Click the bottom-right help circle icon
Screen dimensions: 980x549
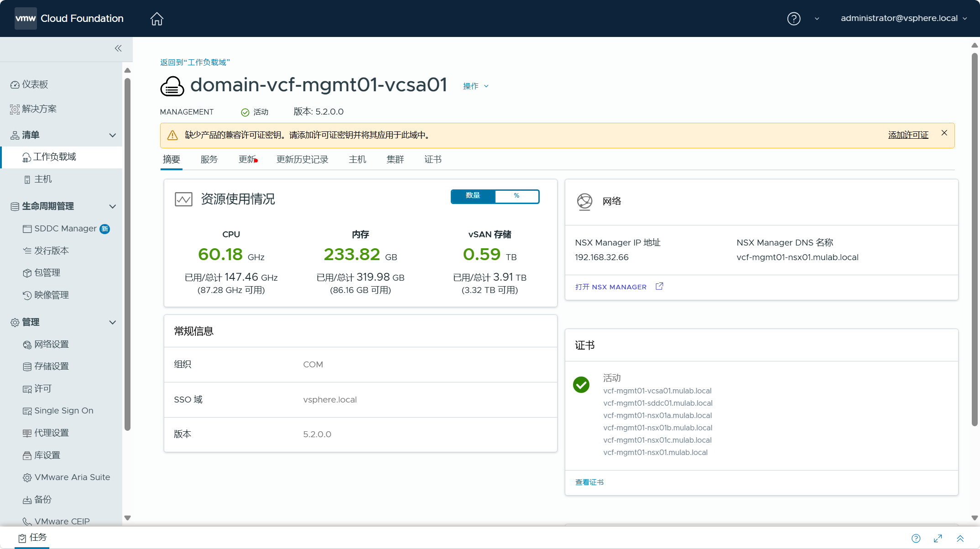pos(916,539)
